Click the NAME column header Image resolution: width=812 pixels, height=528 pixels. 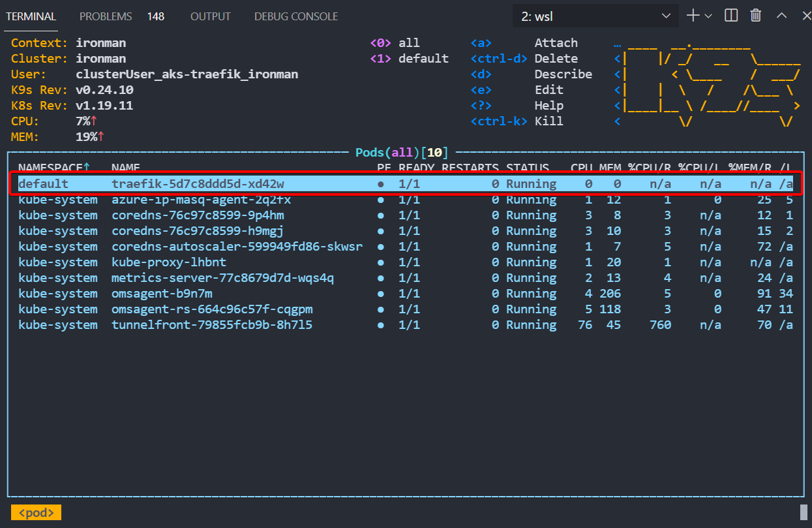coord(126,168)
